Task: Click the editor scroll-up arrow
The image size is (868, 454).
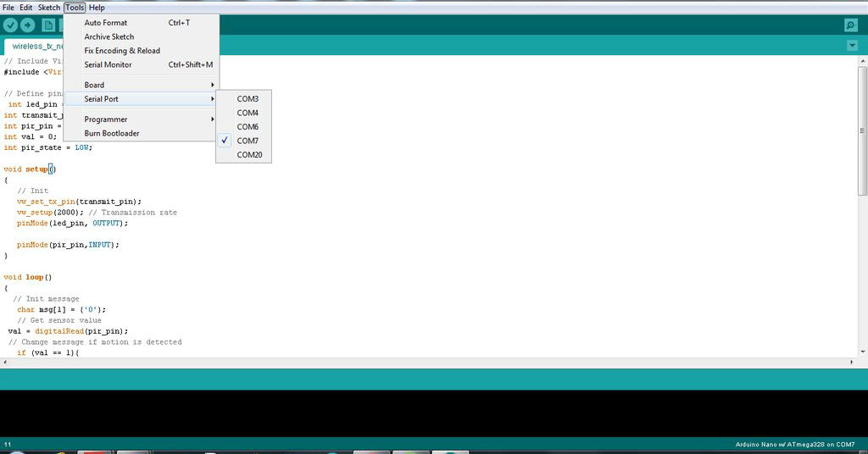Action: coord(862,60)
